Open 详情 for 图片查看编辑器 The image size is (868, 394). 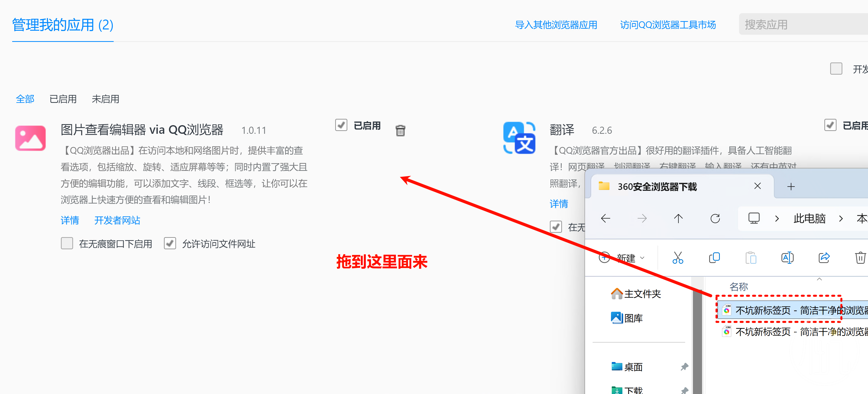[70, 220]
